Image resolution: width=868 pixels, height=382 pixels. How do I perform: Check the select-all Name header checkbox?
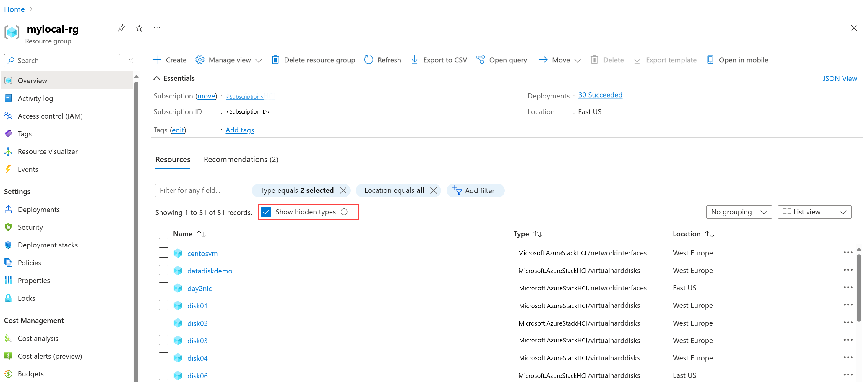pyautogui.click(x=163, y=234)
